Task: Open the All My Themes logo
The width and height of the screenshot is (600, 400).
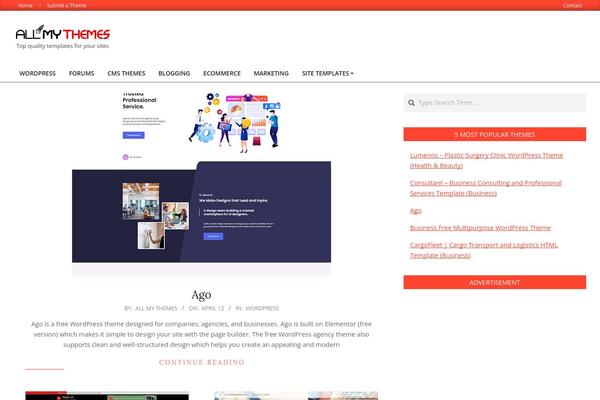Action: pyautogui.click(x=63, y=33)
